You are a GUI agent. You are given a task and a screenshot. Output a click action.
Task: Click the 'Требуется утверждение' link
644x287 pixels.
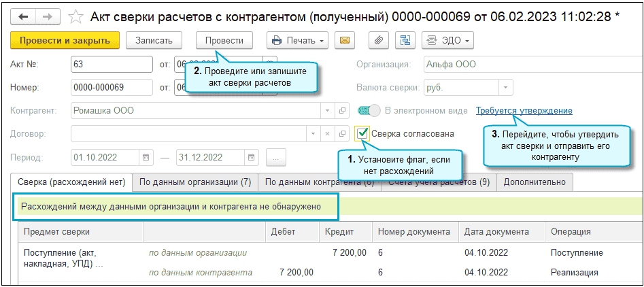point(524,110)
